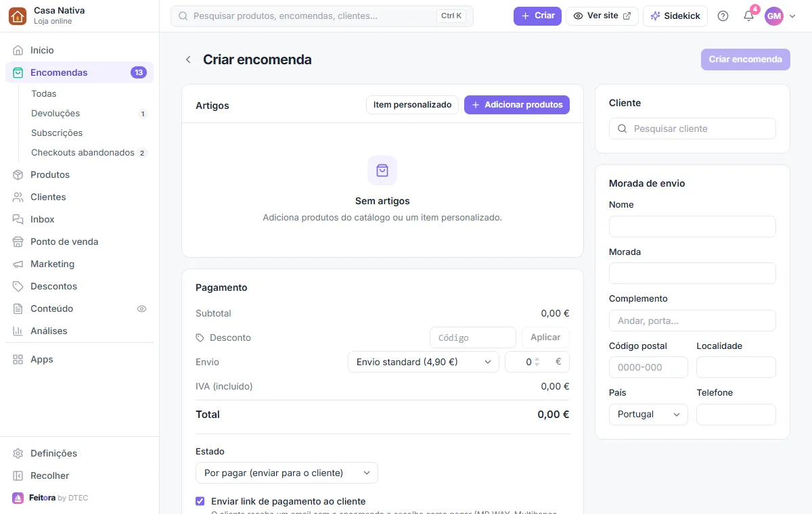Viewport: 812px width, 514px height.
Task: Click the Feitora logo icon
Action: click(x=18, y=498)
